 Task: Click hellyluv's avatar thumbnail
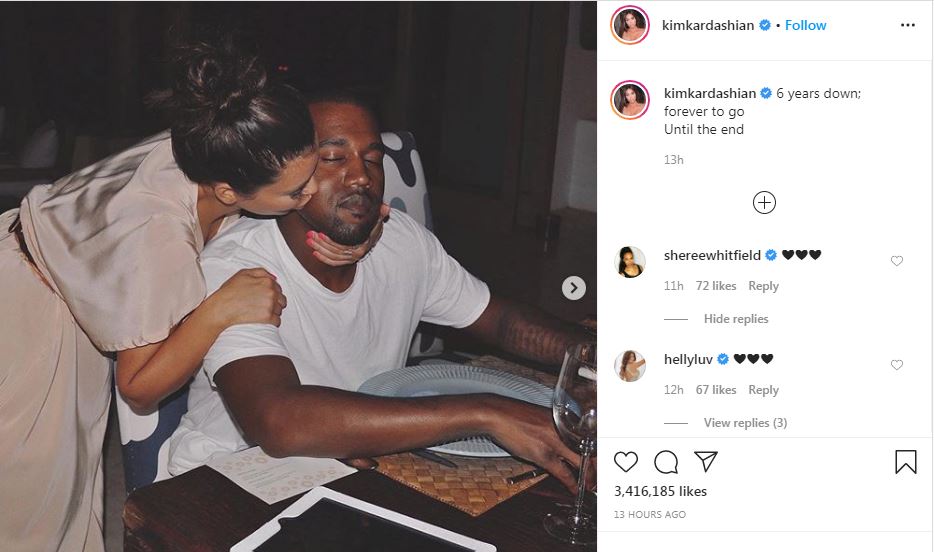pos(630,366)
